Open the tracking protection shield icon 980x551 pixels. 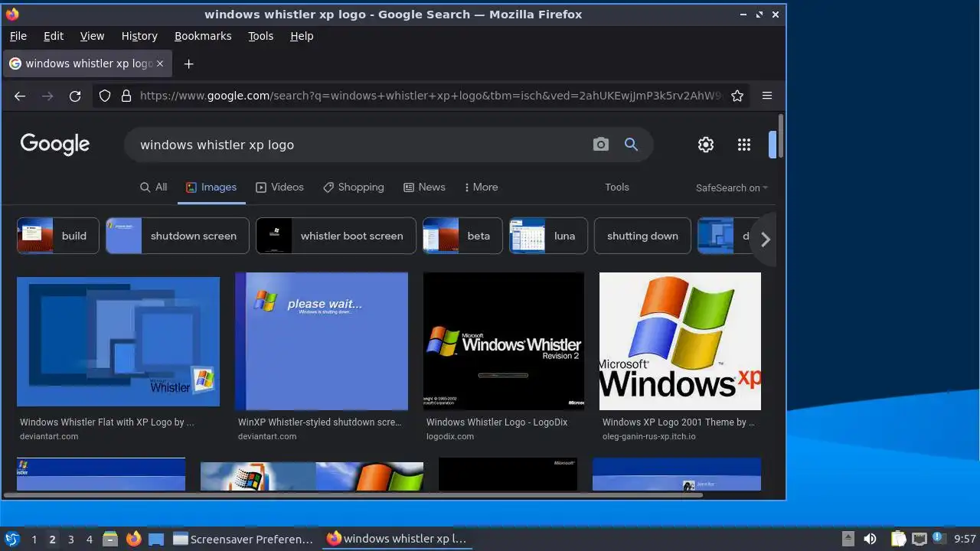point(105,96)
